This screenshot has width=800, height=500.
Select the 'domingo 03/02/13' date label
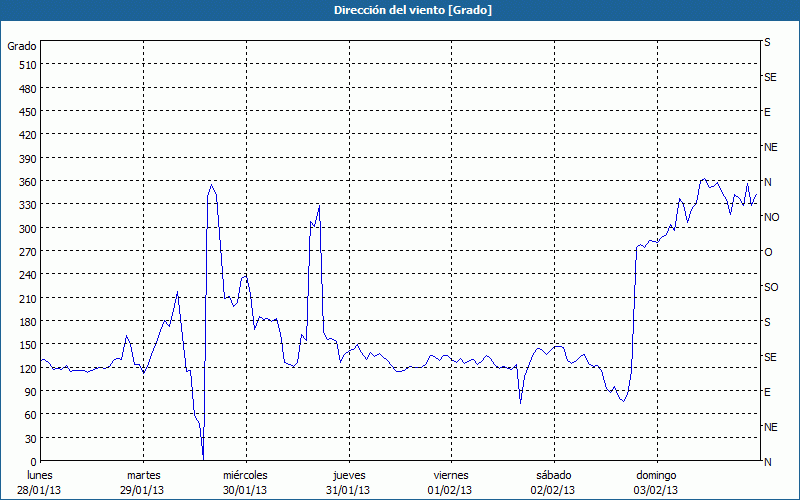[656, 482]
